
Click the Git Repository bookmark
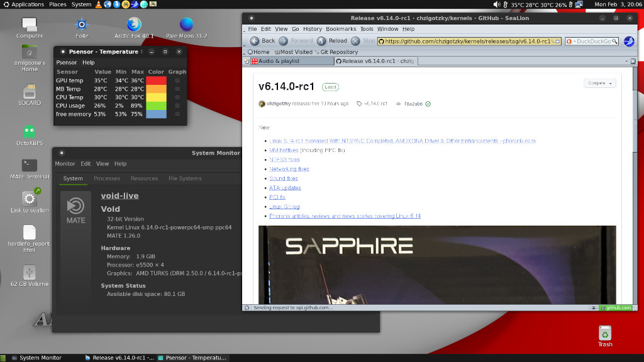[336, 52]
